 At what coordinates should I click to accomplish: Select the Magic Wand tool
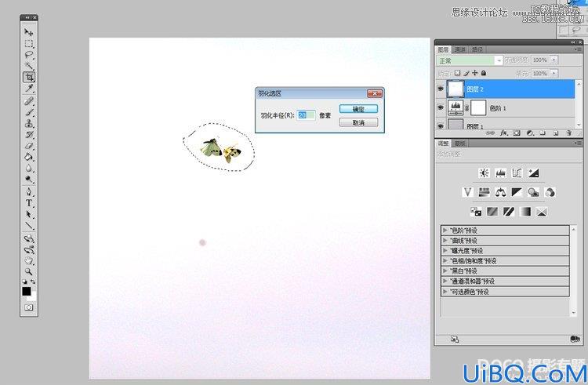pos(29,66)
